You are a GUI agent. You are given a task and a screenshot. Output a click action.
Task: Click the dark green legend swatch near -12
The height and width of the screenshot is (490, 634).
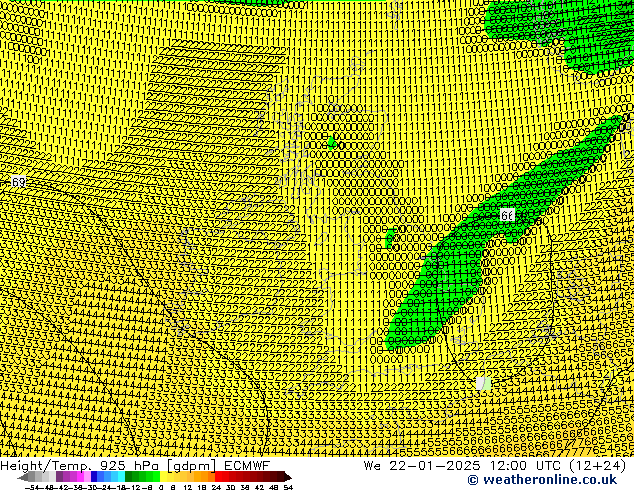(x=129, y=476)
